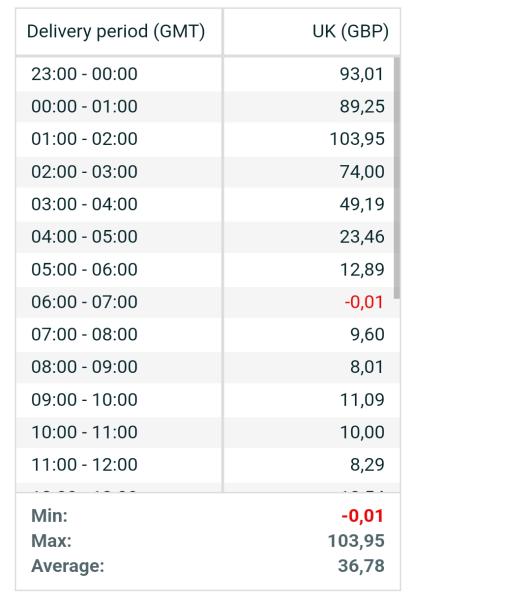Click the 8,01 price value

coord(366,367)
